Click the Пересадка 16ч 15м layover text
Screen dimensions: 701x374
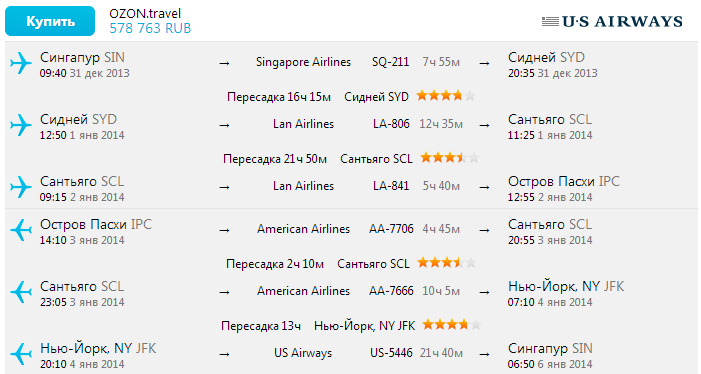tap(279, 97)
